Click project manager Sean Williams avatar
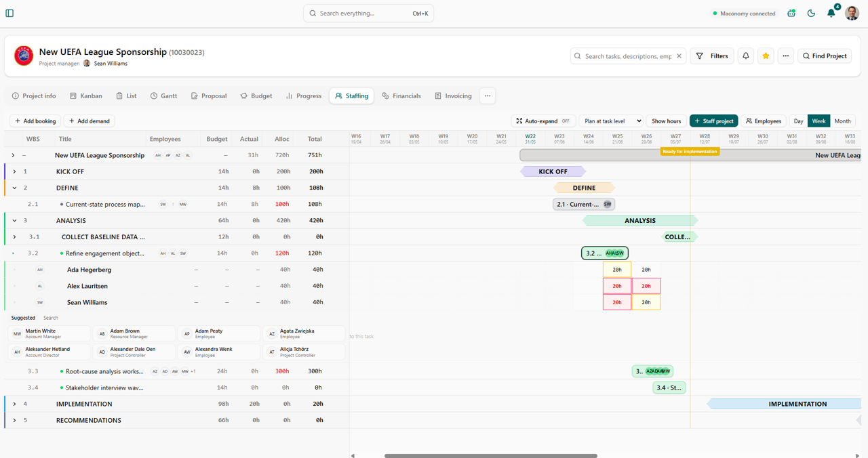868x458 pixels. (x=87, y=64)
